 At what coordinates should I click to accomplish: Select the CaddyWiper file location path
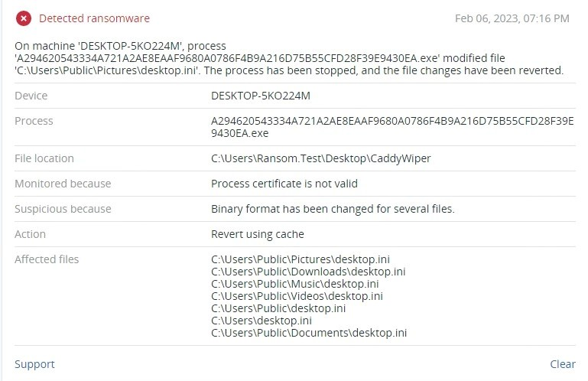click(320, 158)
